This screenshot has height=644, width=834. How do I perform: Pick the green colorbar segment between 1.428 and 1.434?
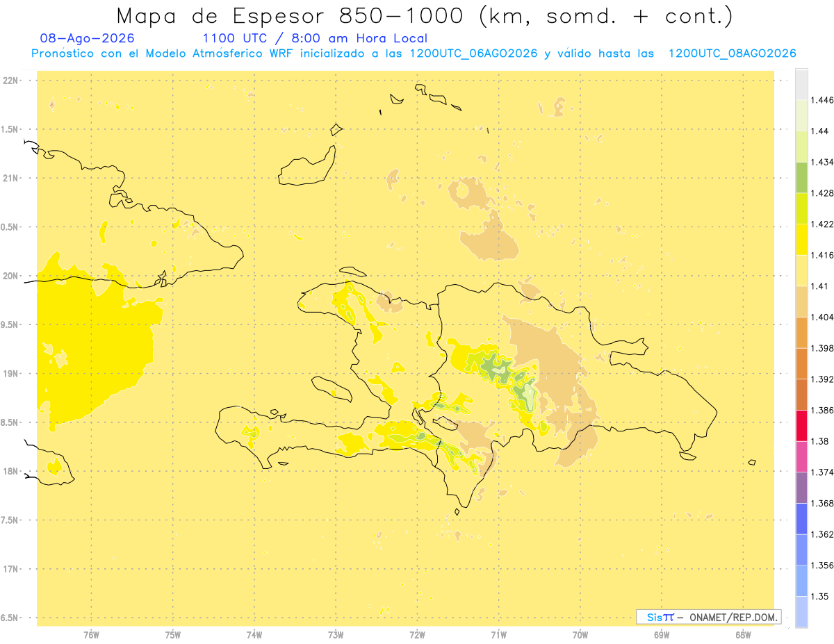(801, 177)
